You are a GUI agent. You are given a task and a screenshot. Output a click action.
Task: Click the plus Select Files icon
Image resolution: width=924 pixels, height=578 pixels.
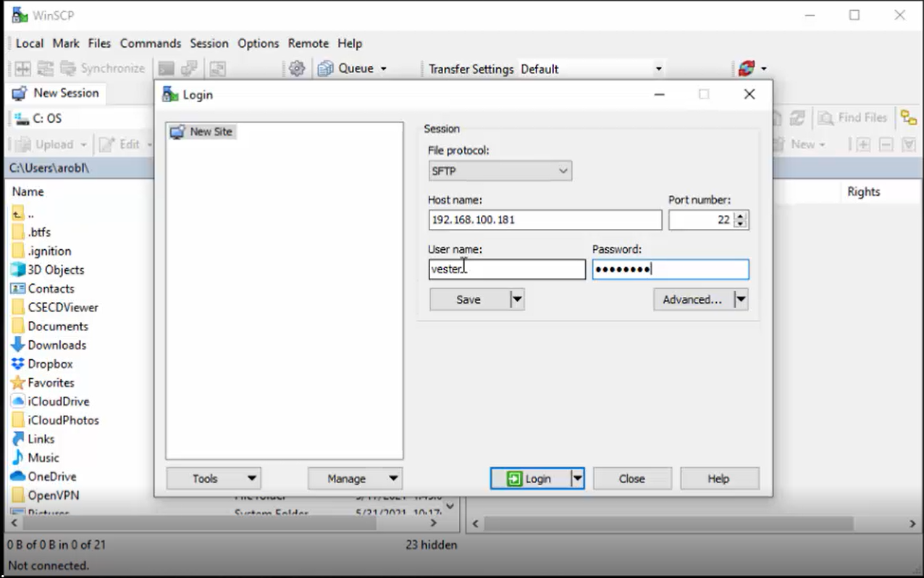click(x=863, y=144)
